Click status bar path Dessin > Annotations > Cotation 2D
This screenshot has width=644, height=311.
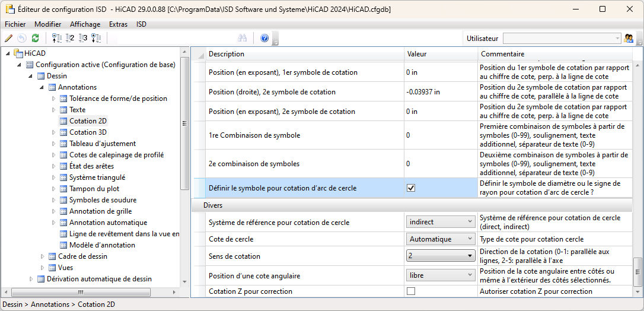[59, 304]
